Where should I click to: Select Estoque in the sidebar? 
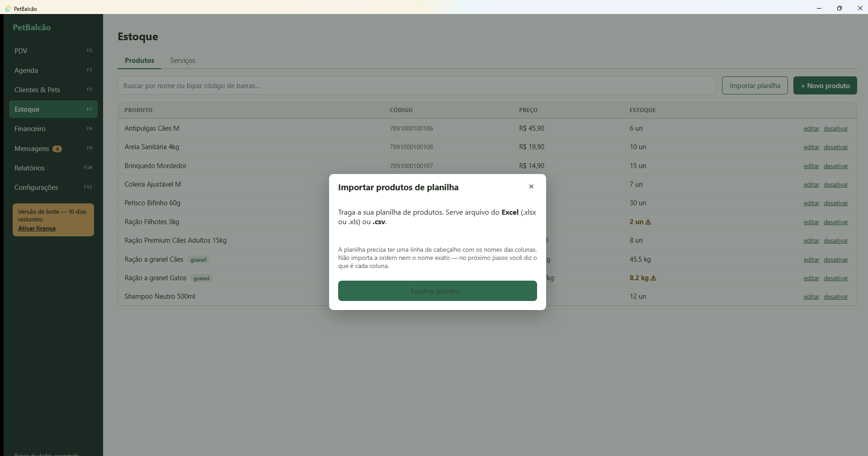click(x=53, y=109)
